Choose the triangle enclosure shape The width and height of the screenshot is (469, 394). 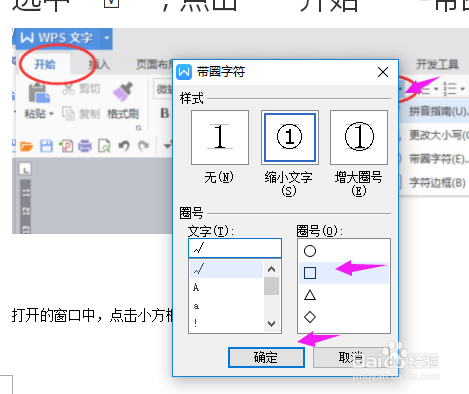[344, 295]
